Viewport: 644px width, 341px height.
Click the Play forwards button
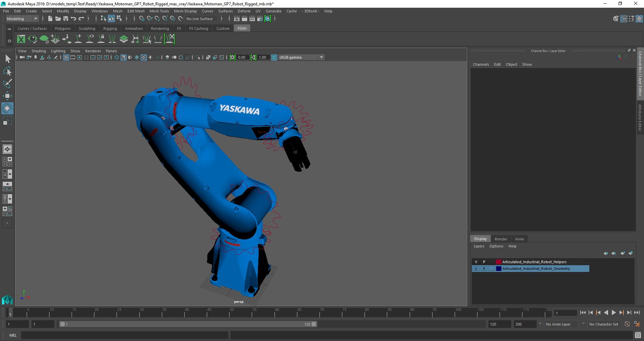coord(613,312)
